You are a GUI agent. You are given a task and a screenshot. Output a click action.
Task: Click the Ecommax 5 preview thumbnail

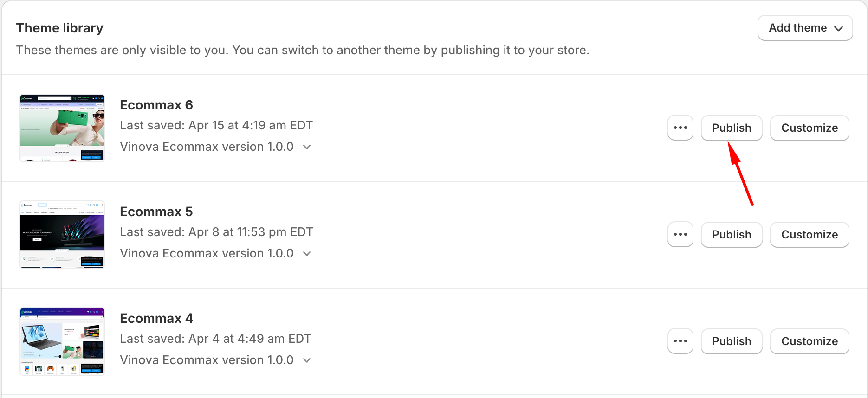click(62, 235)
